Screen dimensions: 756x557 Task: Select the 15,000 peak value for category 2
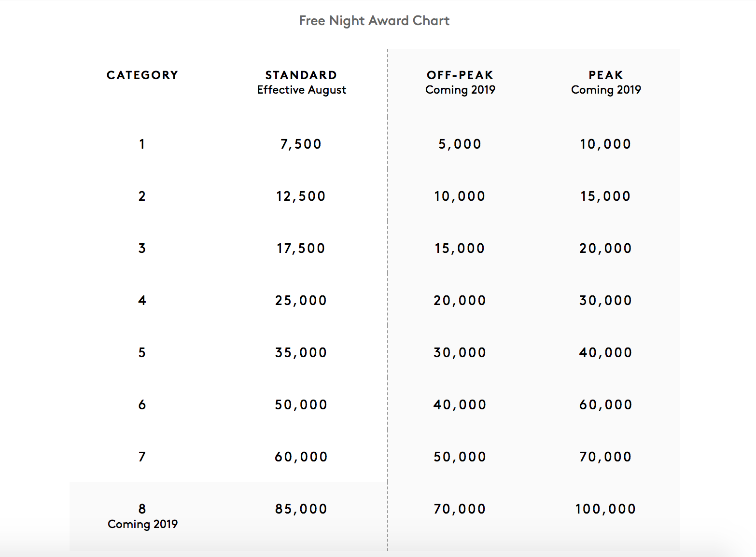605,196
